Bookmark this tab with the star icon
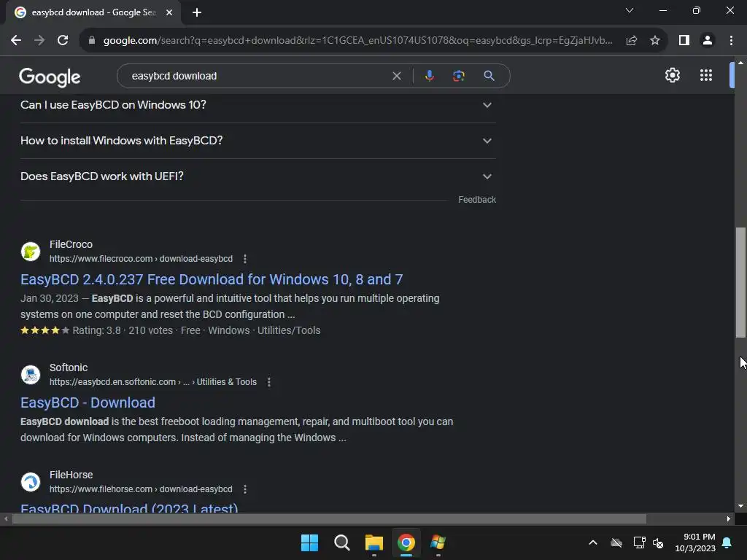Image resolution: width=747 pixels, height=560 pixels. coord(655,41)
